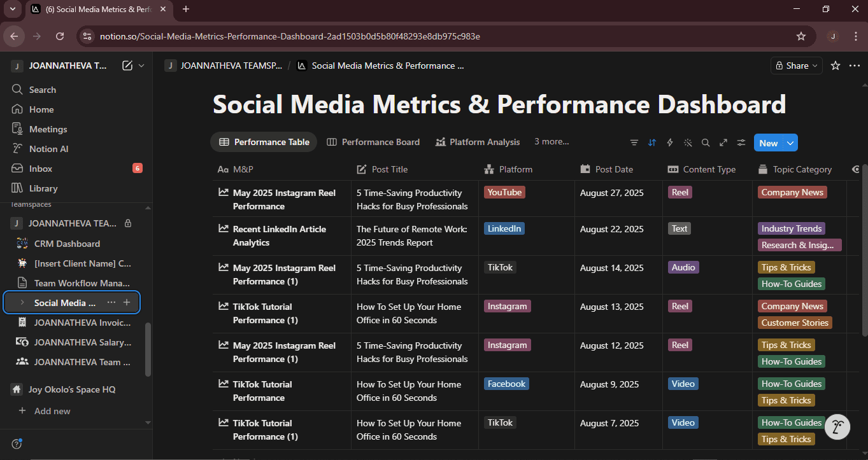The height and width of the screenshot is (460, 868).
Task: Open the sort arrows icon
Action: point(651,143)
